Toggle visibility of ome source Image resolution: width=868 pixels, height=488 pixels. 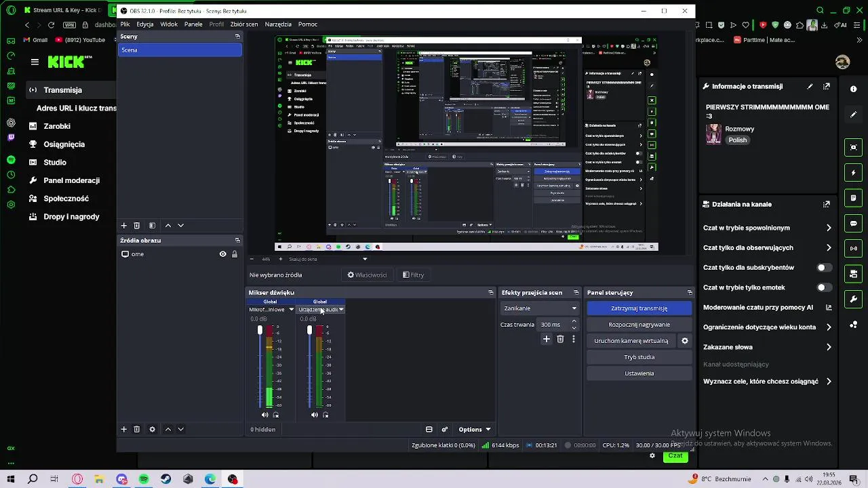[222, 254]
